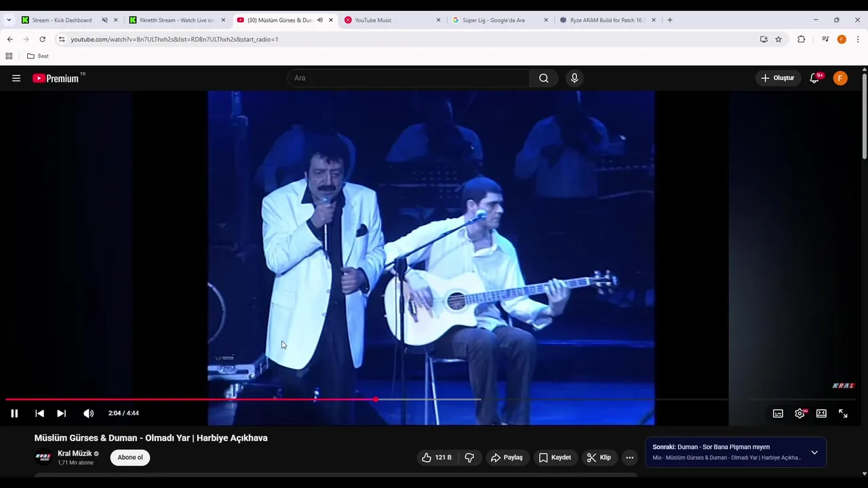Click the 2:04 / 4:44 time display
The height and width of the screenshot is (488, 868).
(x=123, y=413)
